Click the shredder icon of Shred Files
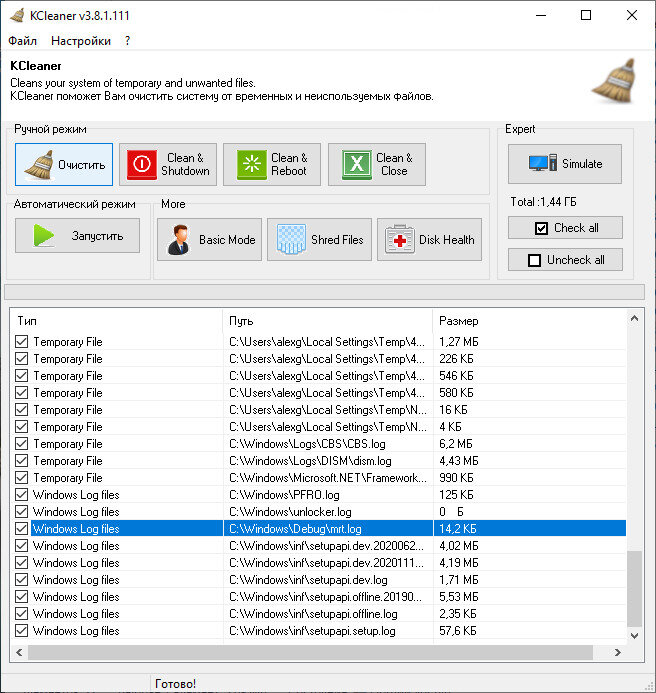Screen dimensions: 656x693 click(291, 239)
